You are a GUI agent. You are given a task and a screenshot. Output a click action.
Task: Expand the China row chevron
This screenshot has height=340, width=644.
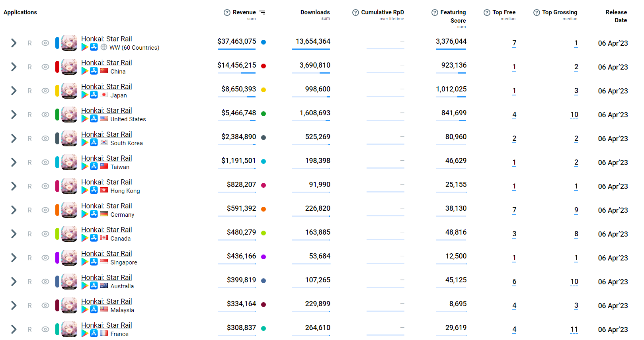click(14, 67)
